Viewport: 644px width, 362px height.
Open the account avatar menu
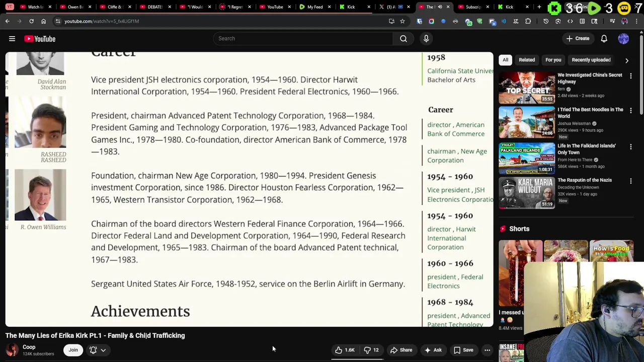pos(623,39)
